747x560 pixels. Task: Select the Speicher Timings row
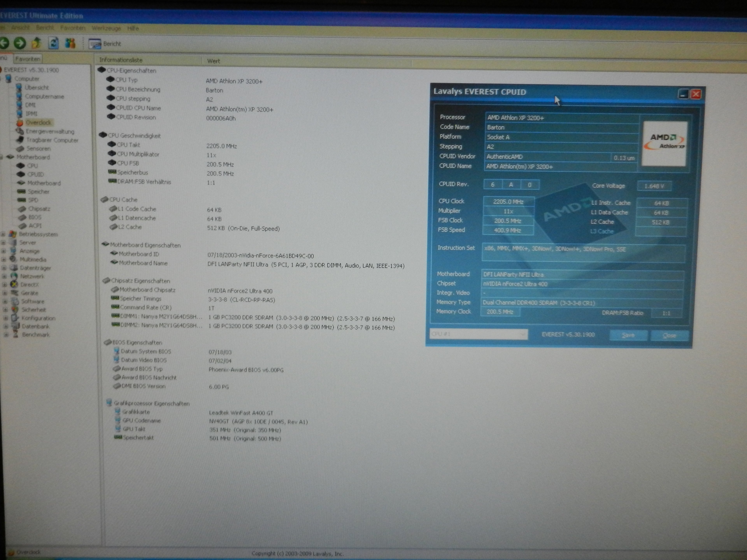click(193, 299)
